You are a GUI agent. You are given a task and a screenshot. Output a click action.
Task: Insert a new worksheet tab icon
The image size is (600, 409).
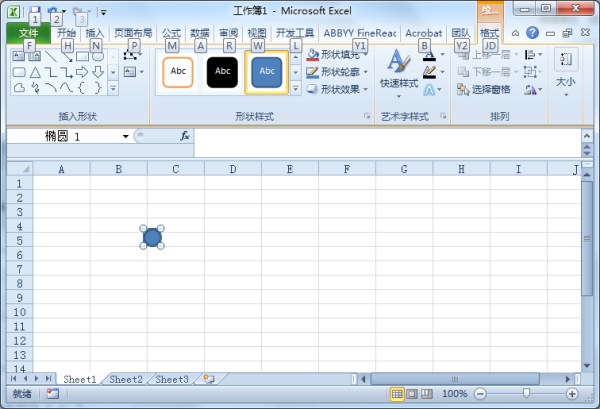click(209, 379)
